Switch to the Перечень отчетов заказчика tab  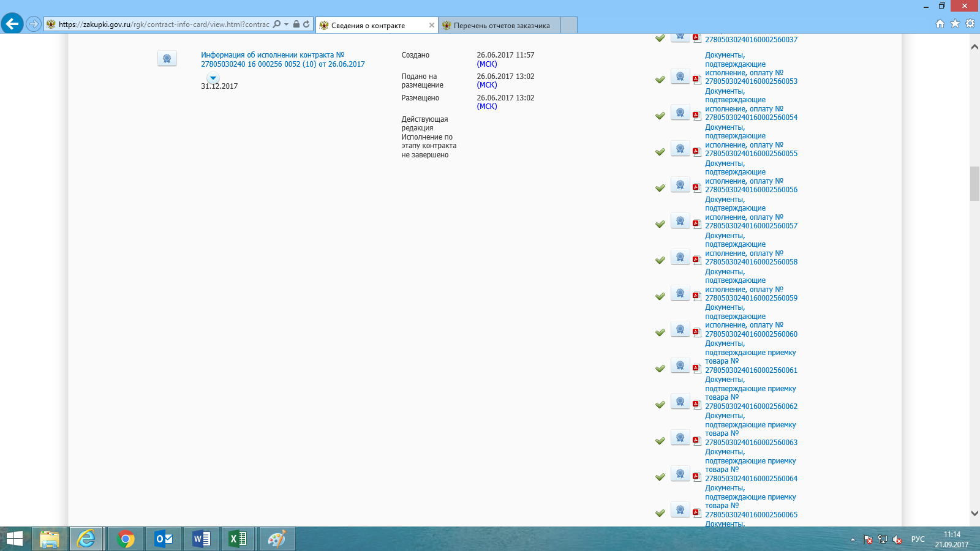coord(499,25)
